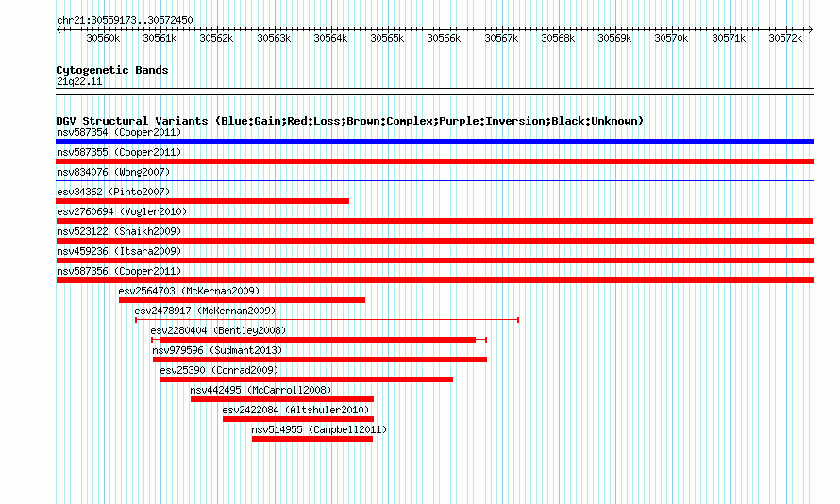Click nsv979596 (Sudmant2013) label

(x=217, y=350)
